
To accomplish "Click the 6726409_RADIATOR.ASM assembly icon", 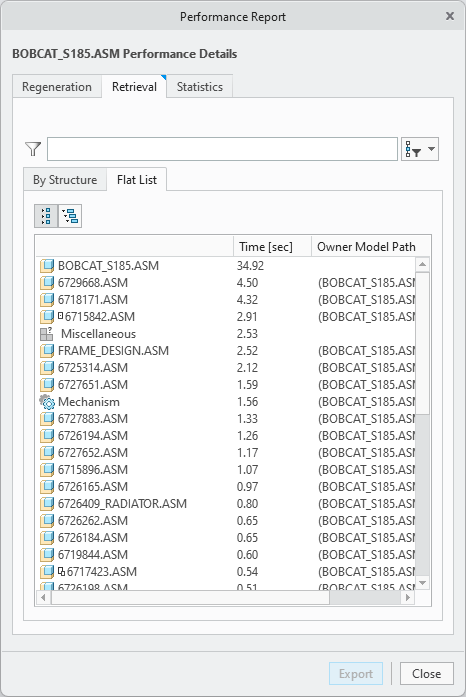I will [x=47, y=504].
